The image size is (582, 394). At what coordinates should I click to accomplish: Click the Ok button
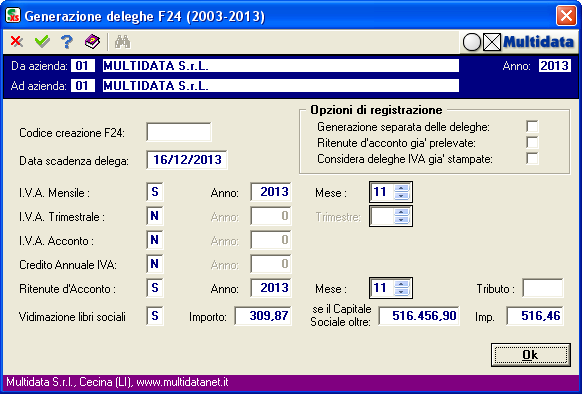click(x=530, y=355)
